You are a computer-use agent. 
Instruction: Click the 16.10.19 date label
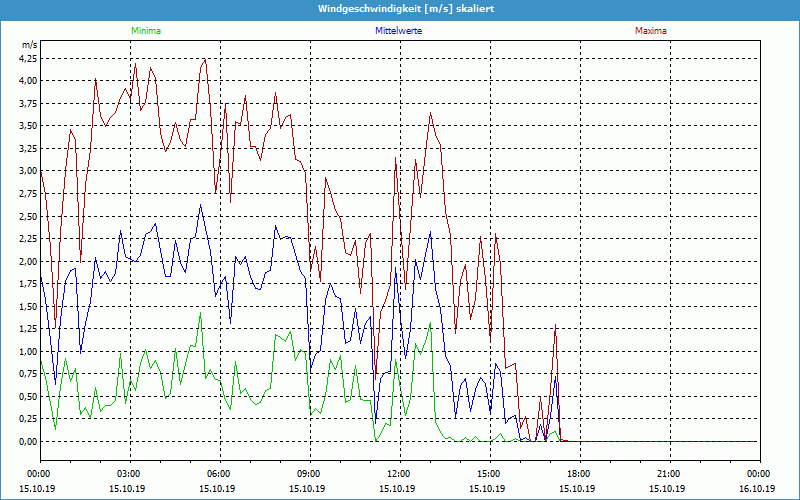pyautogui.click(x=757, y=488)
